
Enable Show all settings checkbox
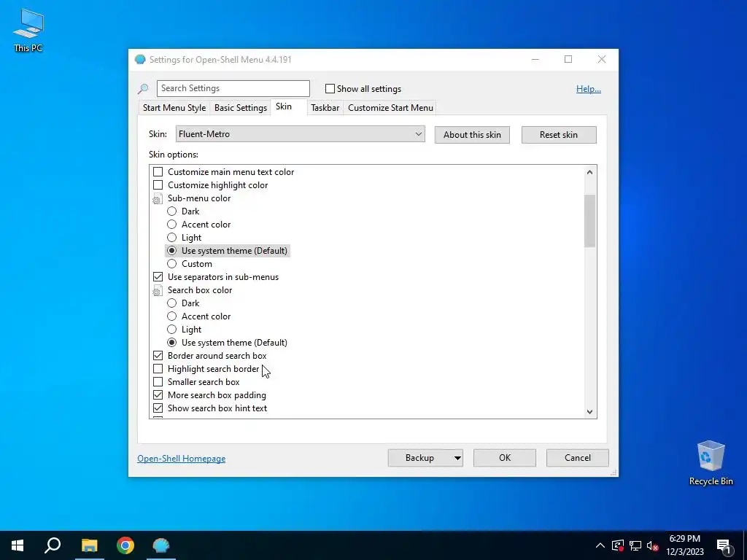[330, 88]
